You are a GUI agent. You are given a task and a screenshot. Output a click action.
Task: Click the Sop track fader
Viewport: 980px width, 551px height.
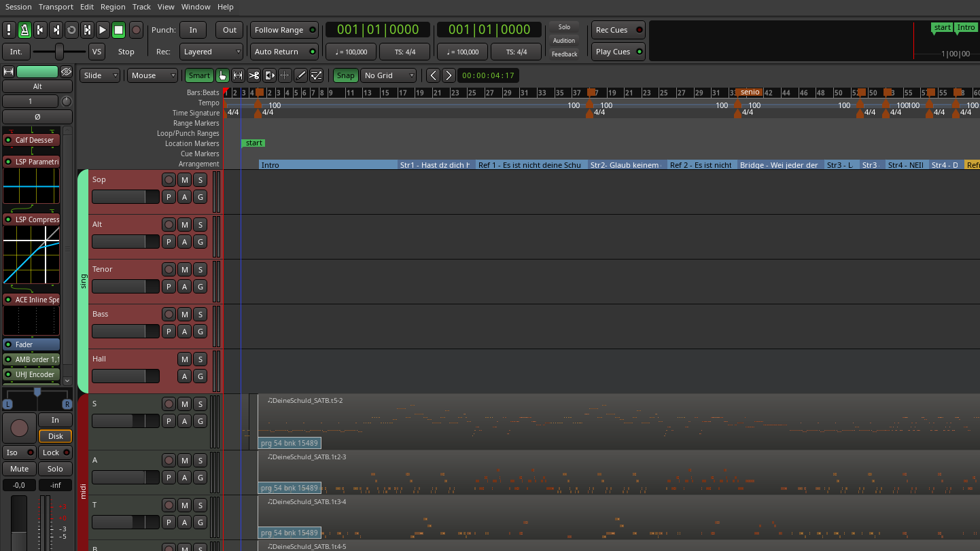(126, 197)
